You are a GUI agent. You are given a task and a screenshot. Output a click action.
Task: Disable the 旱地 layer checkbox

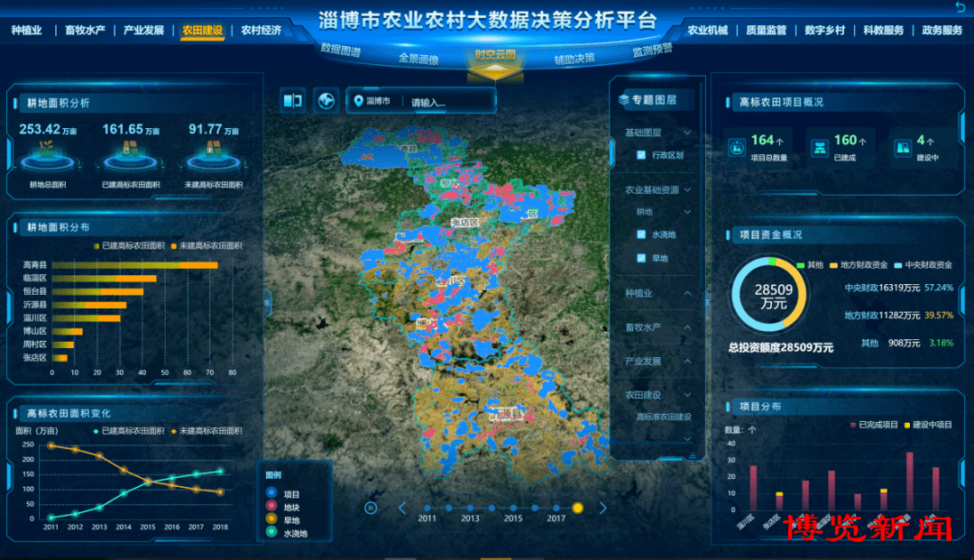(x=640, y=259)
